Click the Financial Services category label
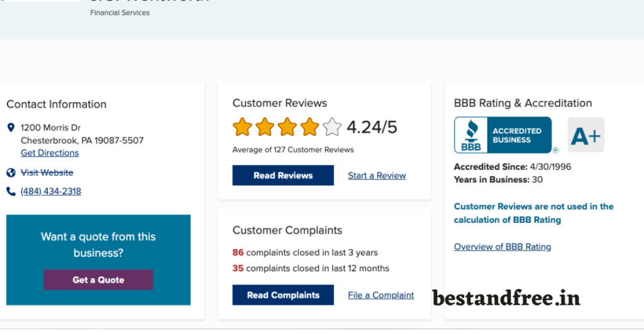644x333 pixels. click(x=120, y=13)
